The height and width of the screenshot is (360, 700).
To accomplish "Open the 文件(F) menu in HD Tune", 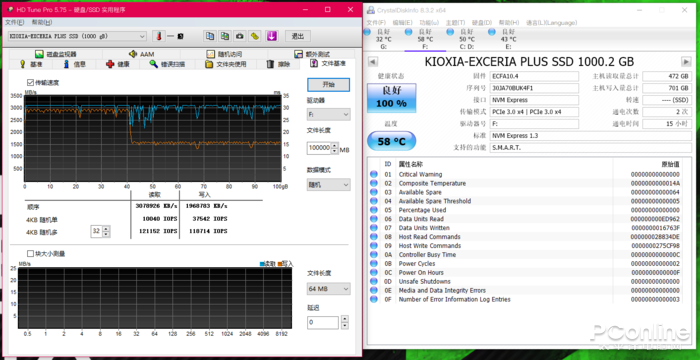I will click(x=14, y=22).
